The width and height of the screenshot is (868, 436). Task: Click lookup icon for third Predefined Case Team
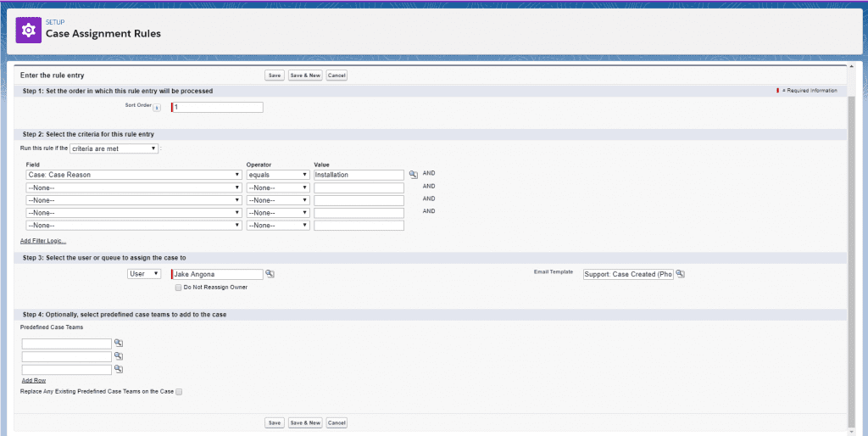119,369
